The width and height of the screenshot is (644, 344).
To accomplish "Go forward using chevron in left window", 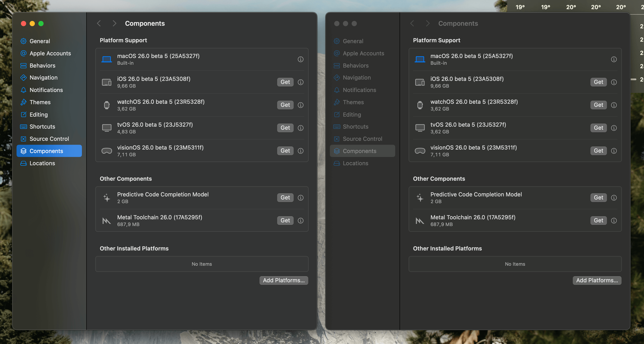I will [x=115, y=24].
